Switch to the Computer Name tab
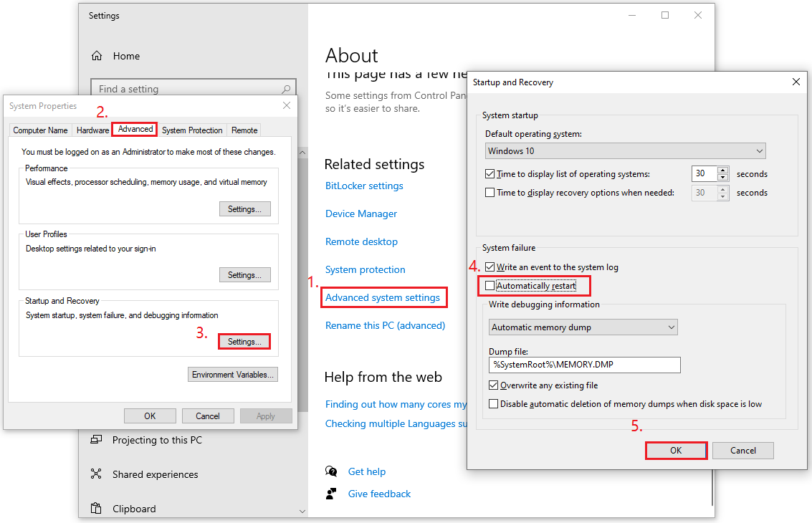812x523 pixels. pos(40,130)
